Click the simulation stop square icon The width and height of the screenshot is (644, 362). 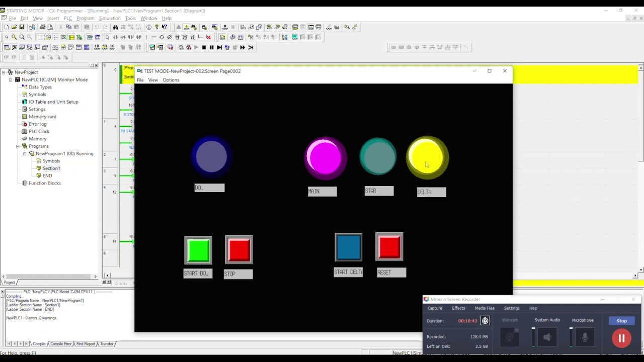(x=204, y=47)
